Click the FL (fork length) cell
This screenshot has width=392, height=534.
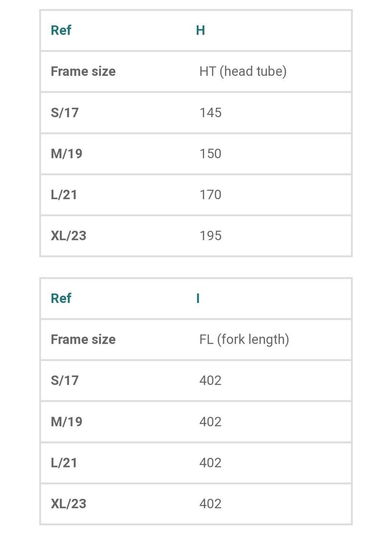click(x=244, y=339)
